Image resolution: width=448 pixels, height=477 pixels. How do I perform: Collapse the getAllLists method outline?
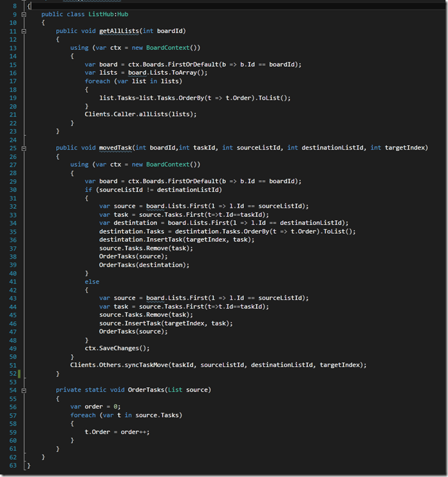click(x=24, y=31)
